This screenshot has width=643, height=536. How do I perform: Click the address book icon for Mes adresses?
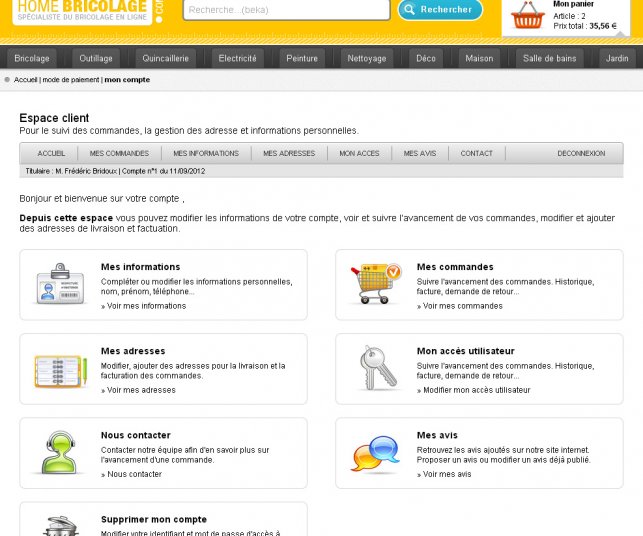coord(61,372)
